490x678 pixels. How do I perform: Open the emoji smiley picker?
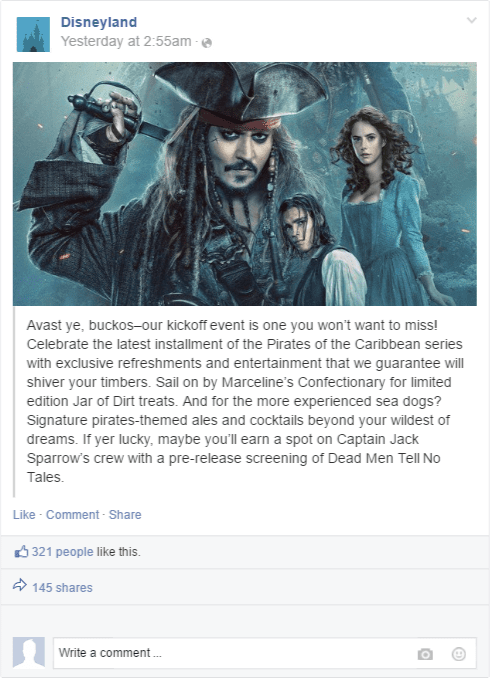point(459,654)
